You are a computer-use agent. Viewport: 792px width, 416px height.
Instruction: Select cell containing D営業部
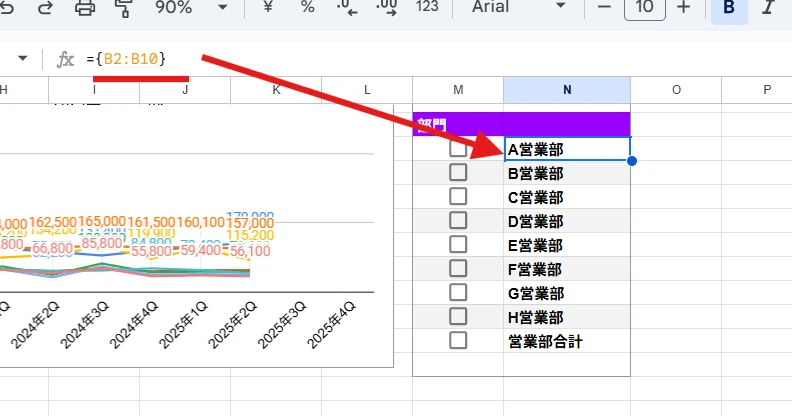(x=567, y=221)
